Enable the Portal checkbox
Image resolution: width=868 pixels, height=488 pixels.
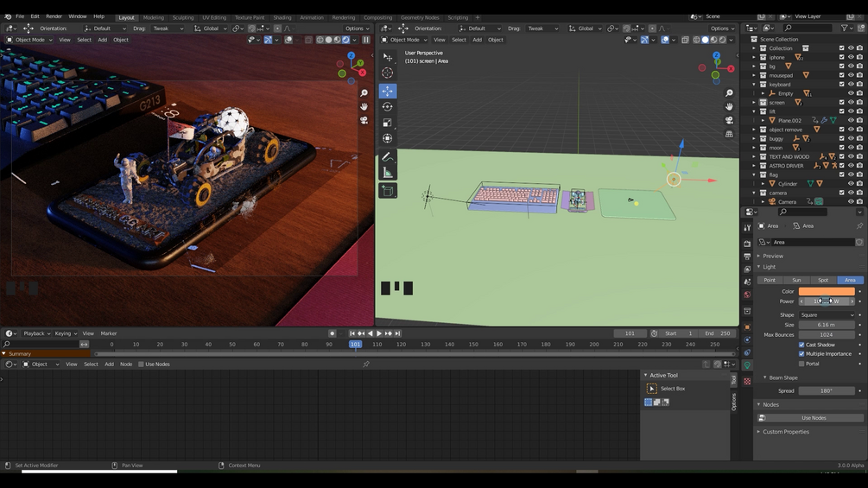click(x=801, y=364)
